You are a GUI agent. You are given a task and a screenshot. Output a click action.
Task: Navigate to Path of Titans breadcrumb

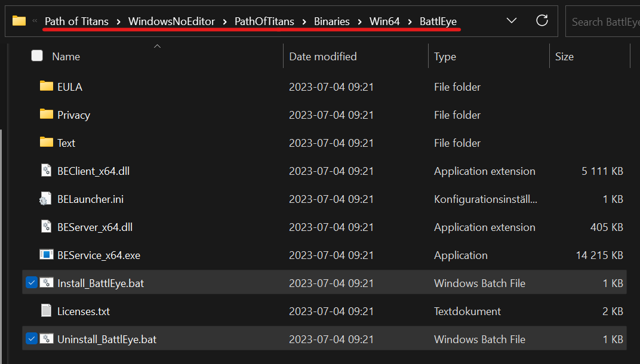click(76, 21)
